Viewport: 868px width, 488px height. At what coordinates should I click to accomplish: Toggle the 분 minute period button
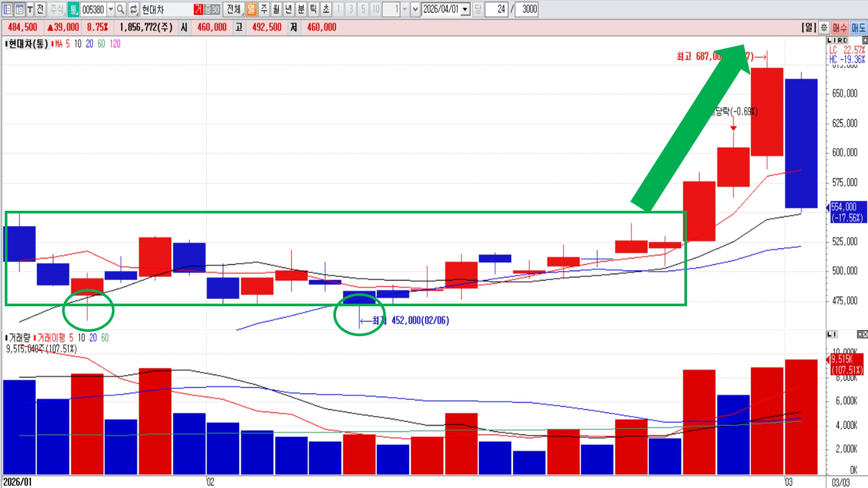click(301, 9)
